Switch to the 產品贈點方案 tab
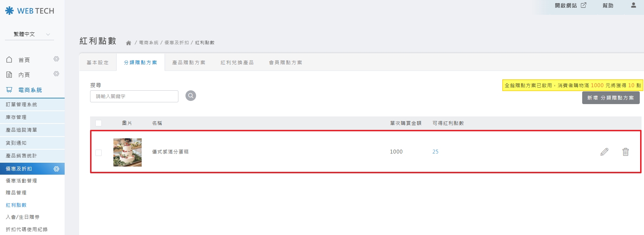The image size is (644, 235). click(x=189, y=62)
